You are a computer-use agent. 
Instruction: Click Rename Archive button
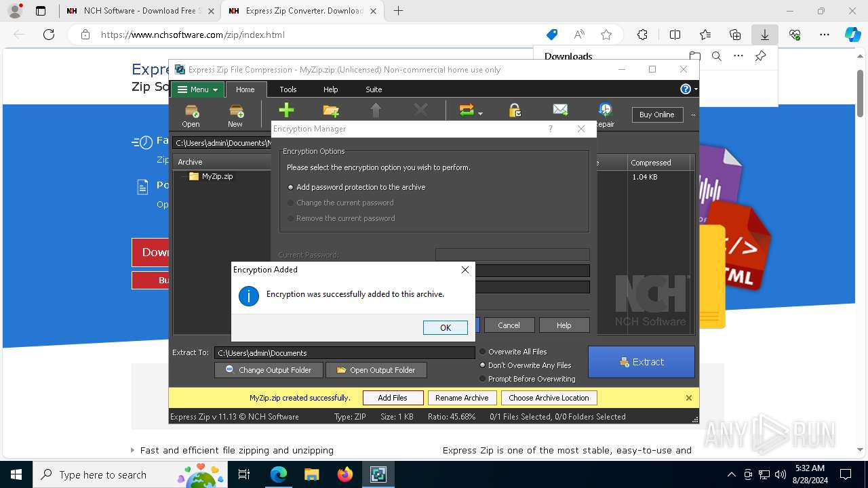tap(462, 398)
